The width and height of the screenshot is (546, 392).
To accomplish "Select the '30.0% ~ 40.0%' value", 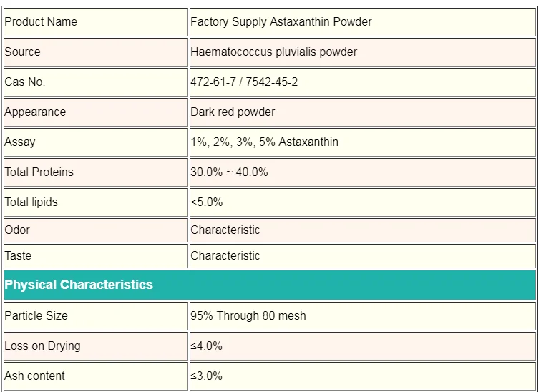I will click(x=229, y=172).
